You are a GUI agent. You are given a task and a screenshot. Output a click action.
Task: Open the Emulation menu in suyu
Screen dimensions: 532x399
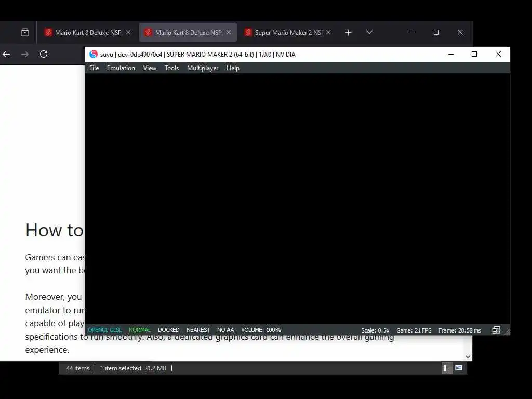coord(121,68)
